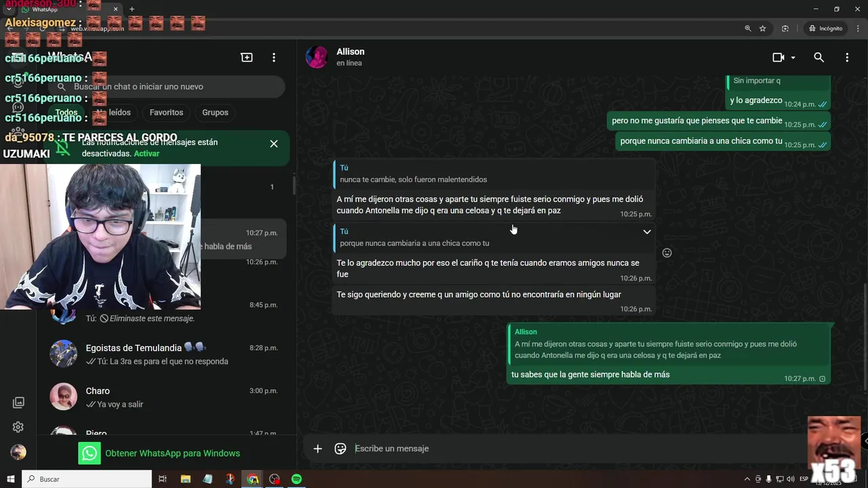
Task: Open the attach plus menu
Action: (317, 448)
